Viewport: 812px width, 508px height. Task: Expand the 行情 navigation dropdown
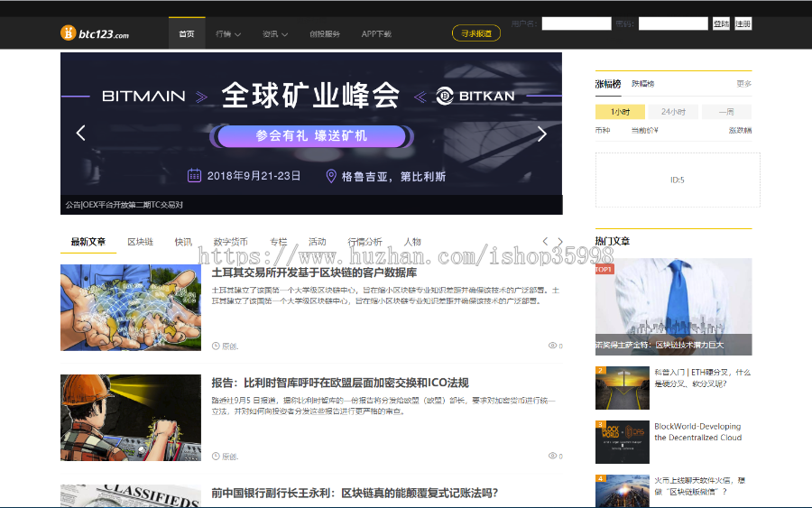(x=228, y=33)
